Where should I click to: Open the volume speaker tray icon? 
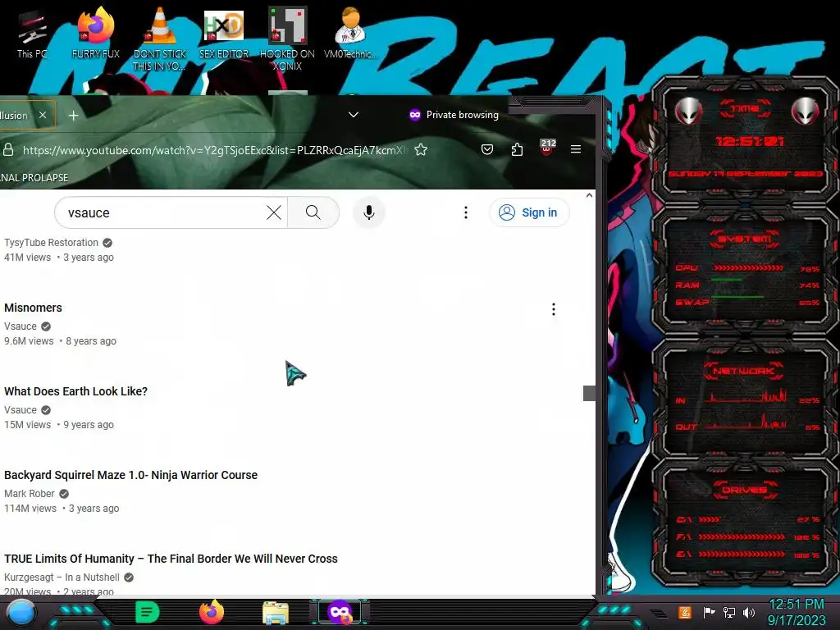point(749,612)
